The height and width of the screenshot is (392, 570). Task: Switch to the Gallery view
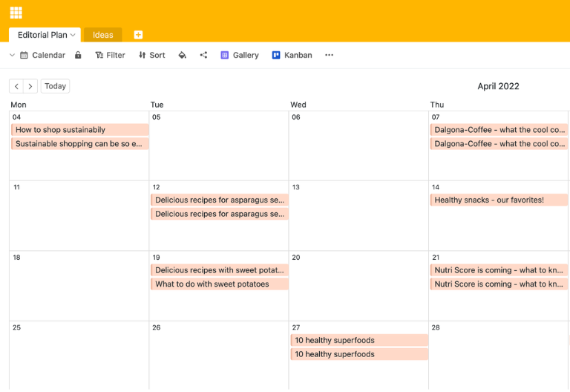[x=240, y=55]
